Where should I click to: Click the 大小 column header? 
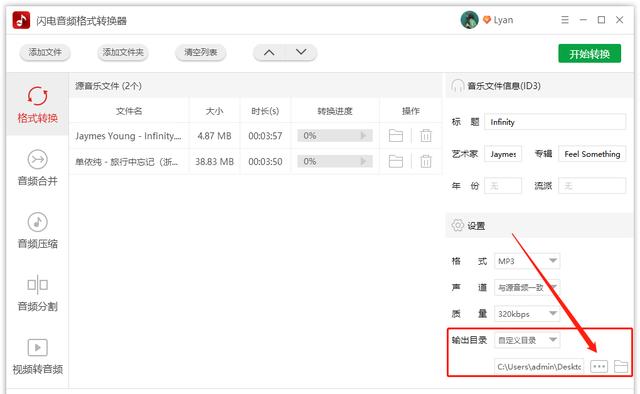coord(214,111)
